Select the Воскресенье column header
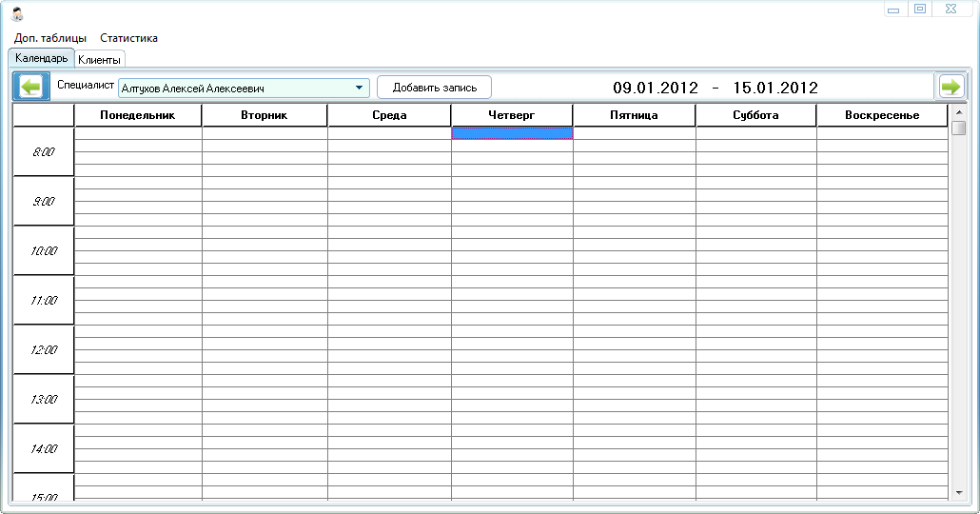Viewport: 980px width, 514px height. [x=882, y=115]
